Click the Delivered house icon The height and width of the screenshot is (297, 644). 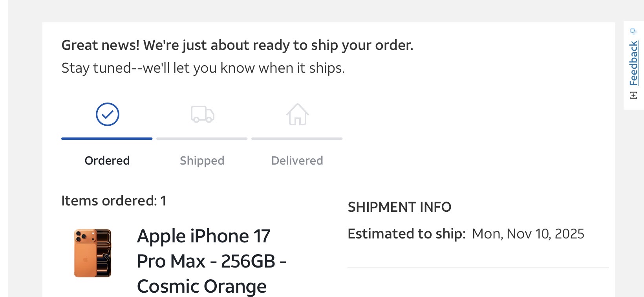coord(297,114)
